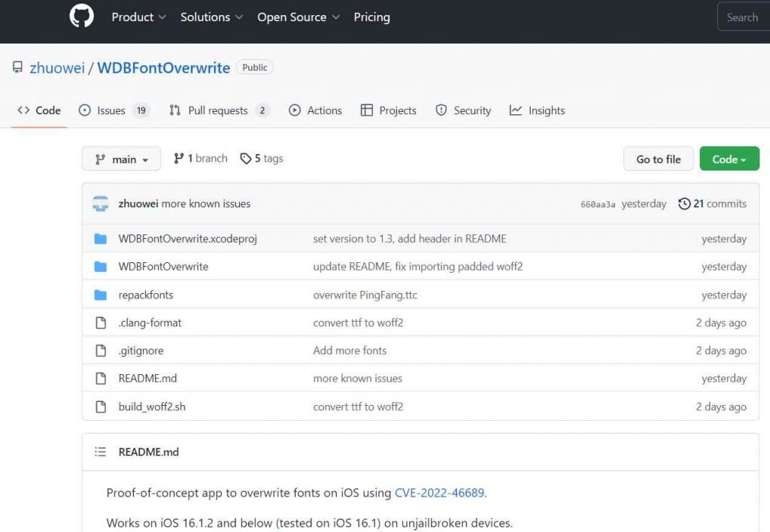Screen dimensions: 770x532
Task: Click the Search input field
Action: pyautogui.click(x=744, y=17)
